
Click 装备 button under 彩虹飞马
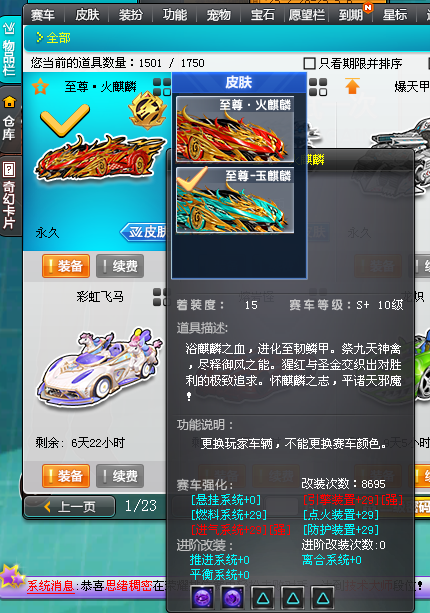[x=66, y=476]
